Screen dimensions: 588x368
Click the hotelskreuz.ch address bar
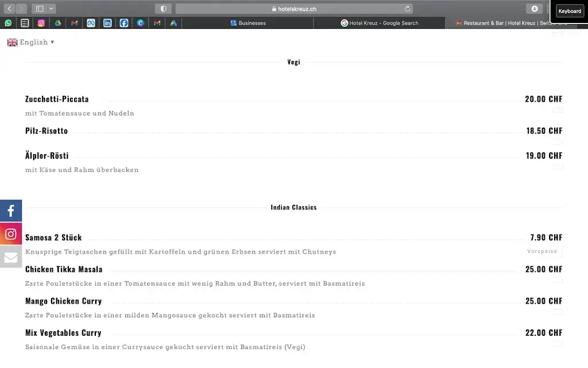pyautogui.click(x=294, y=9)
